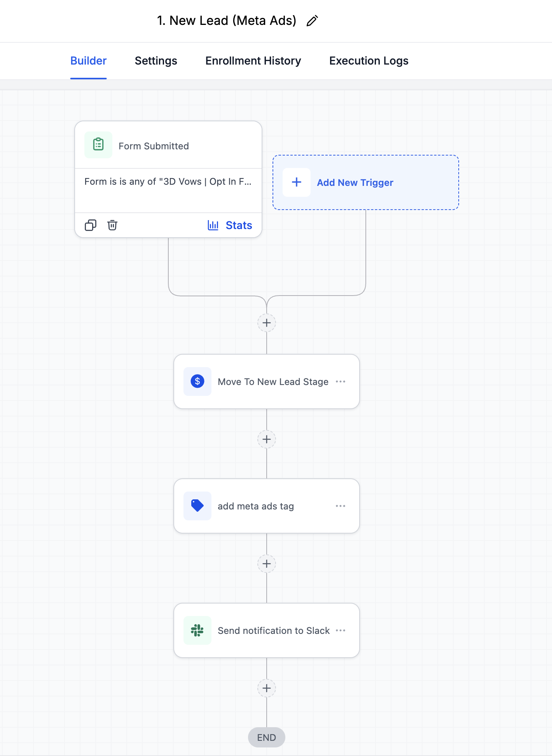Add a new trigger
Image resolution: width=552 pixels, height=756 pixels.
[366, 182]
